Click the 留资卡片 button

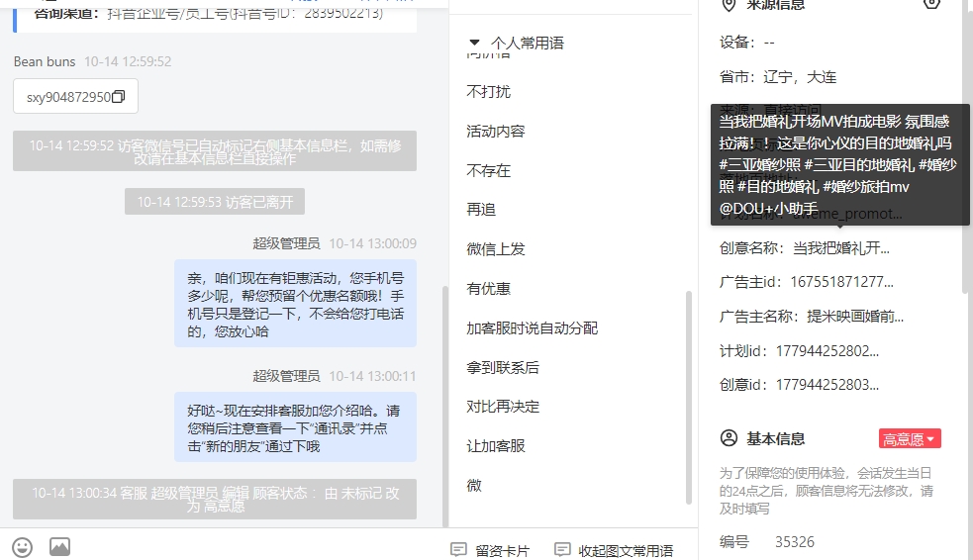pyautogui.click(x=490, y=550)
